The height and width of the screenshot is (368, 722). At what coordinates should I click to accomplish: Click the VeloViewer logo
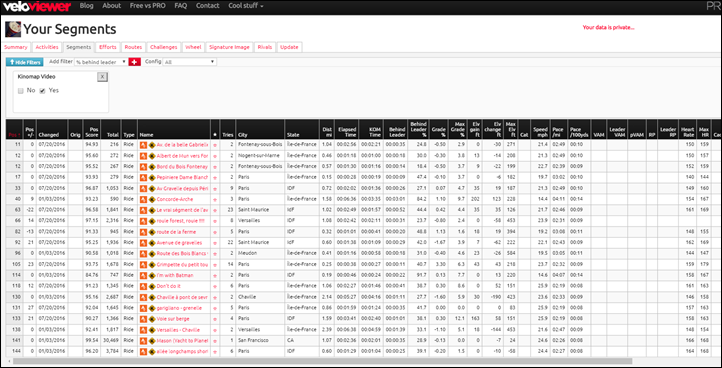click(x=37, y=6)
